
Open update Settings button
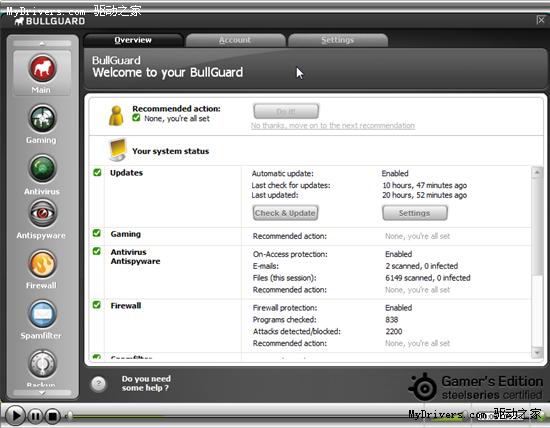coord(415,213)
